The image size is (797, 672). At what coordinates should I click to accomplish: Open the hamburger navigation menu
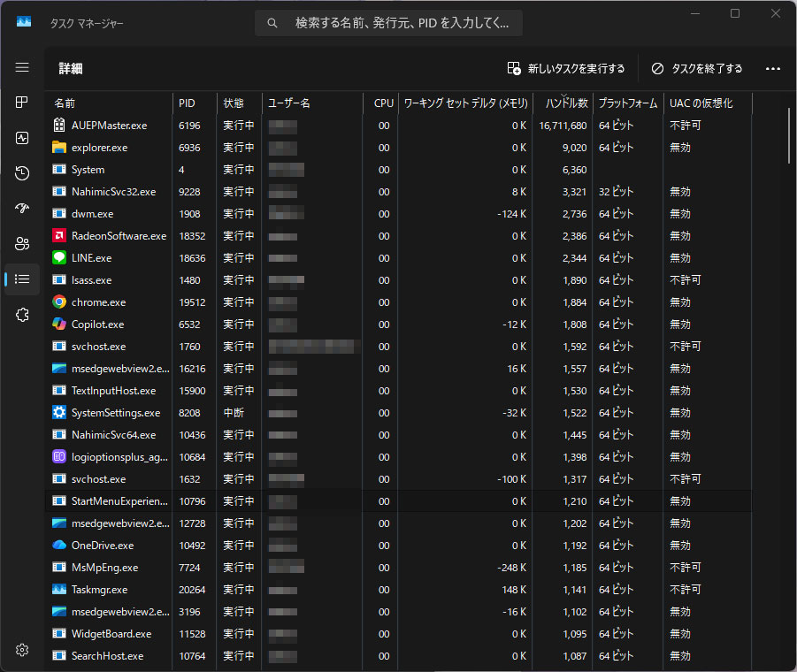click(22, 67)
